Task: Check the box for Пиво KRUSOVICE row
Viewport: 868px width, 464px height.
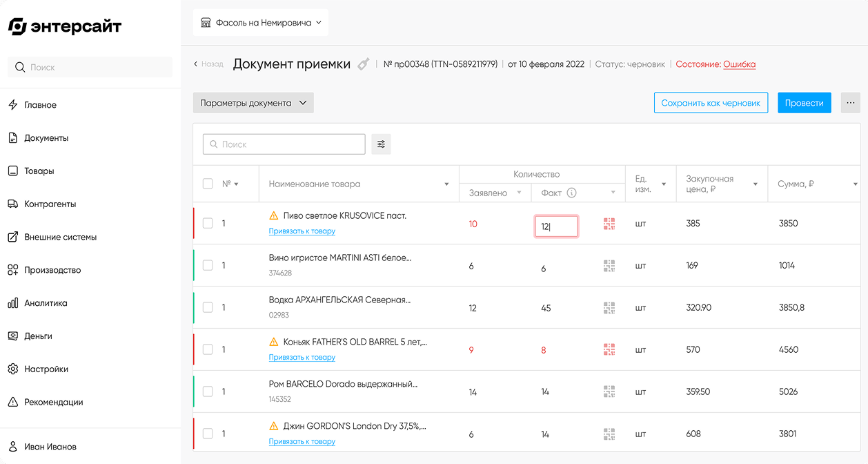Action: pos(208,224)
